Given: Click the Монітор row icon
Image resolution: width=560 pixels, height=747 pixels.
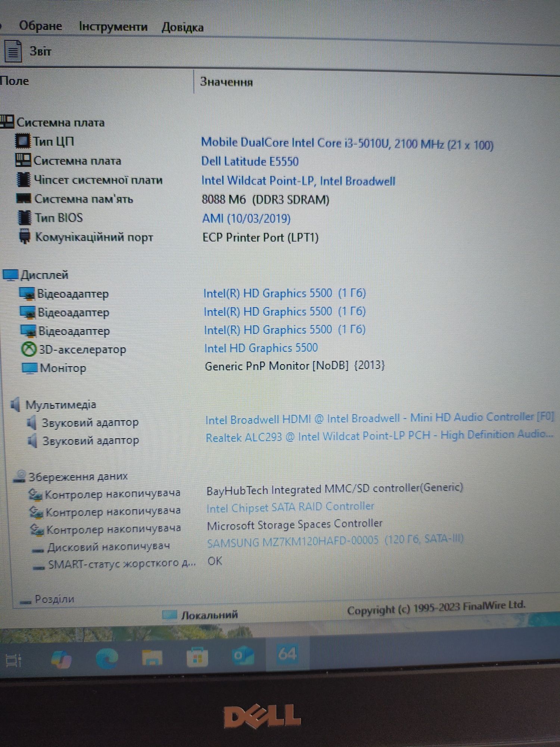Looking at the screenshot, I should (29, 368).
